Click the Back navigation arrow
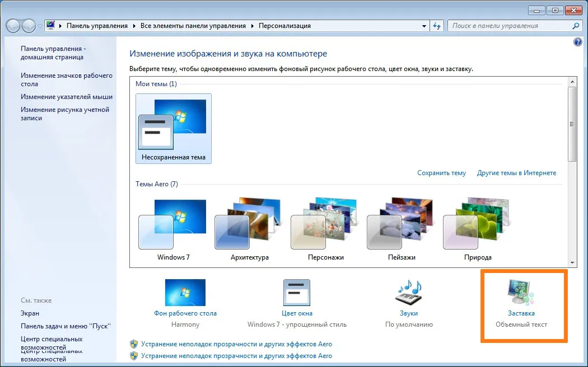The image size is (588, 367). [x=13, y=26]
